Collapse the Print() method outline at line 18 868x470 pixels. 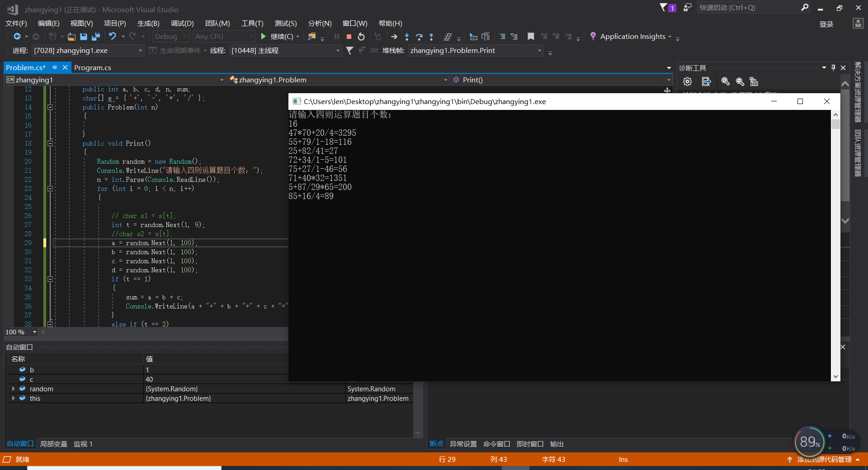coord(50,143)
